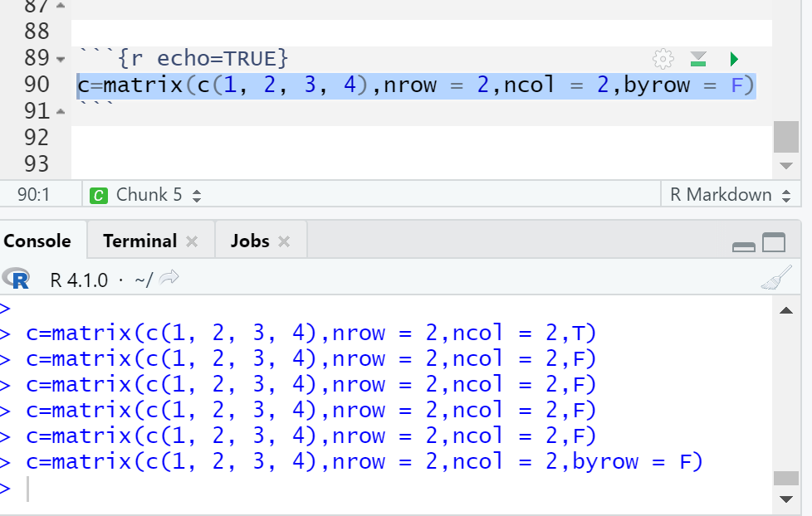Click the console scrollbar down arrow
Viewport: 812px width, 516px height.
(x=786, y=499)
